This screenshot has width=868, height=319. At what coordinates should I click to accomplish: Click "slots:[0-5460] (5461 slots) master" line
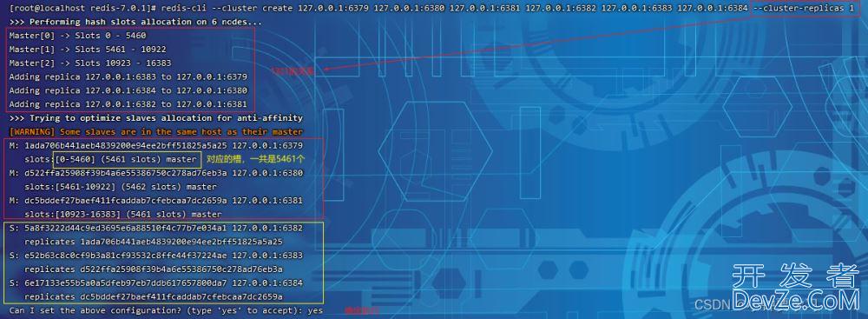111,159
